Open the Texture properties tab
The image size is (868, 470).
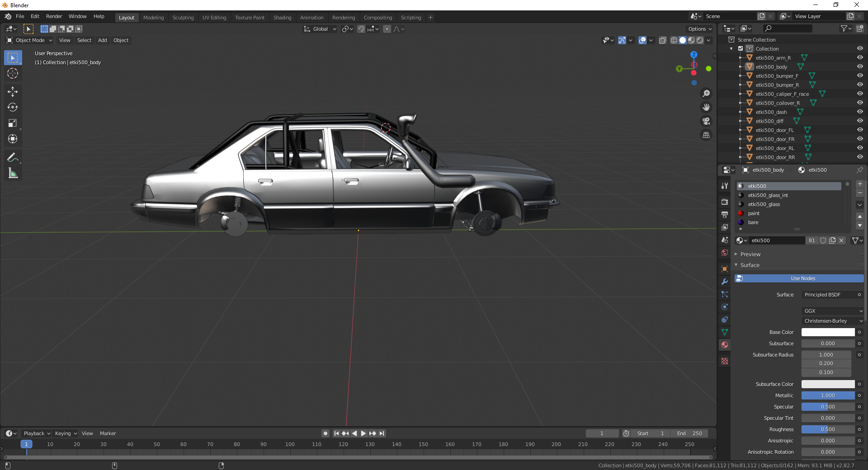[725, 361]
